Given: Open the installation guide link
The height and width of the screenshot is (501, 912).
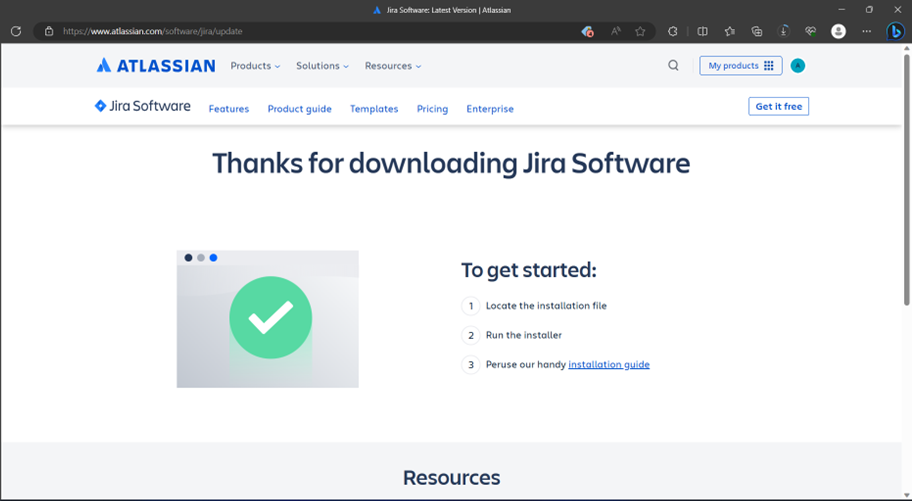Looking at the screenshot, I should point(608,364).
